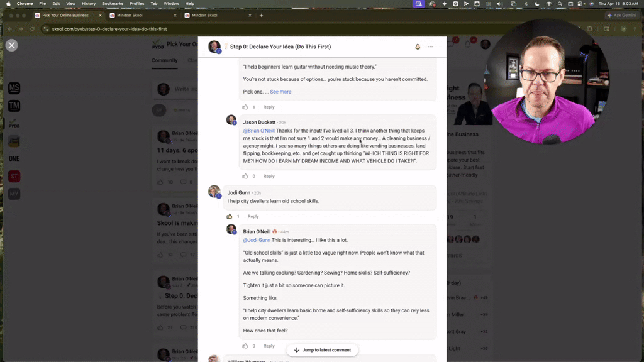Image resolution: width=644 pixels, height=362 pixels.
Task: Open Bluetooth menu bar icon
Action: [526, 4]
